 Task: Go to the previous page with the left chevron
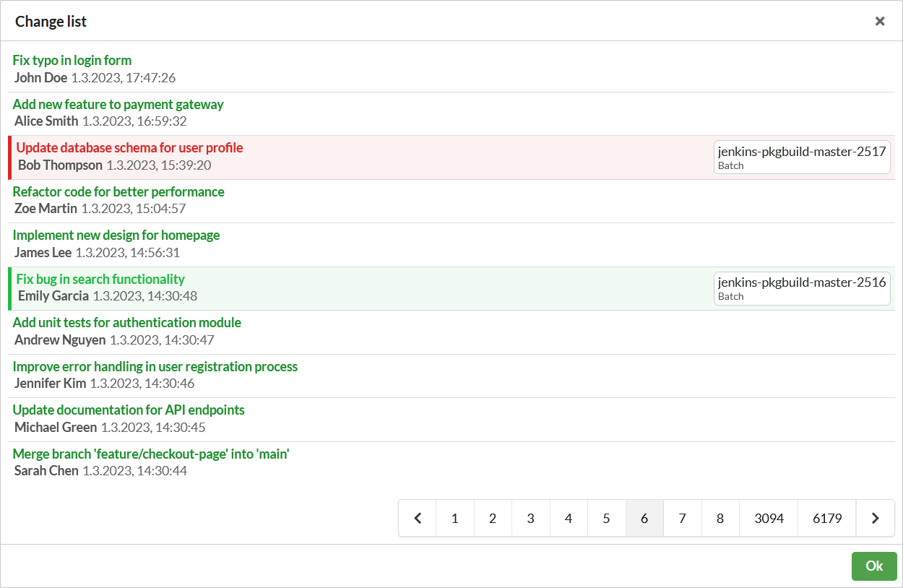point(418,518)
